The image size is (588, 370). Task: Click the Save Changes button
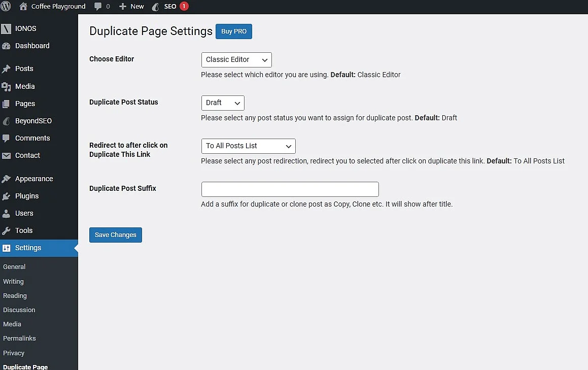[116, 235]
